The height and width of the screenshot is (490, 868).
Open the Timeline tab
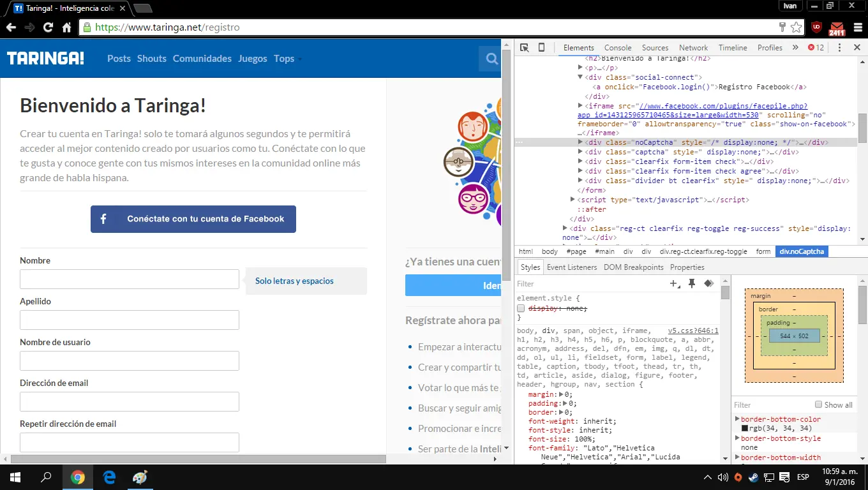[733, 48]
